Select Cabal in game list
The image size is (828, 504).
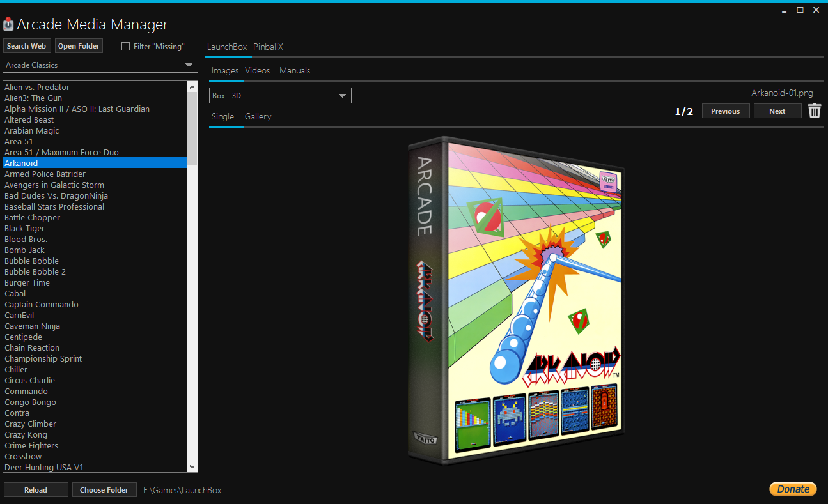[95, 294]
